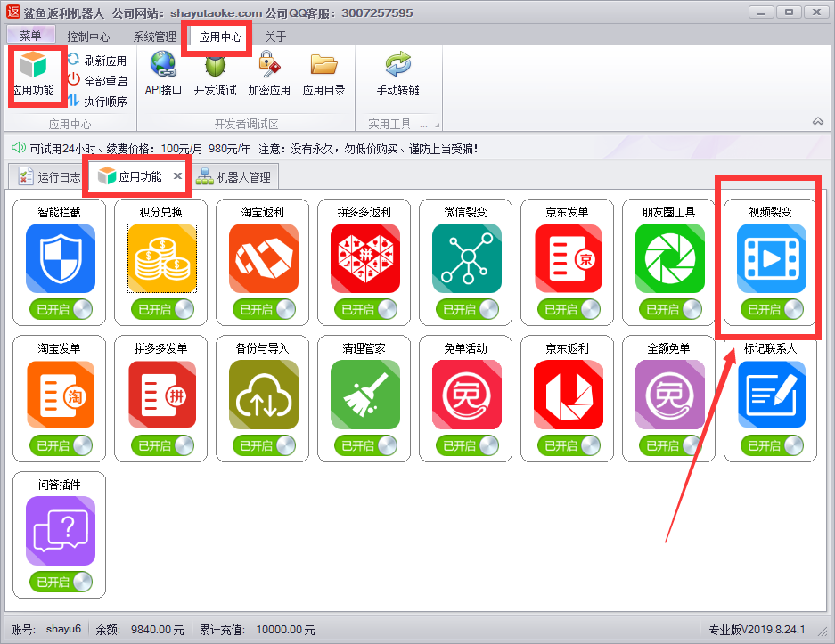Launch the 开发调试 bug tool

215,75
